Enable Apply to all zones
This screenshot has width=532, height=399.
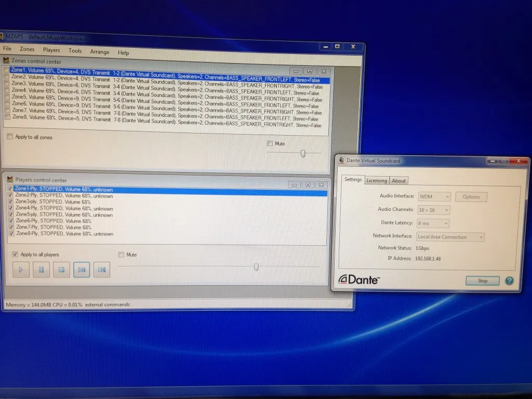coord(9,137)
